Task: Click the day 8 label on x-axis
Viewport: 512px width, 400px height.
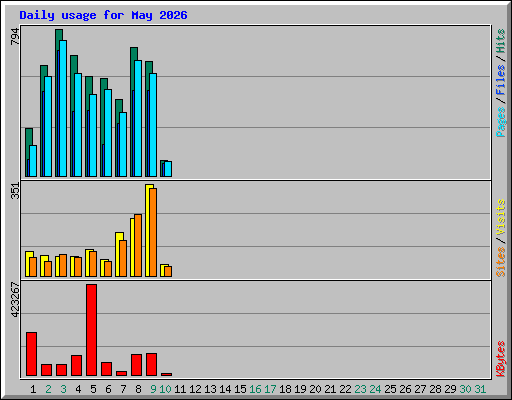Action: point(138,389)
